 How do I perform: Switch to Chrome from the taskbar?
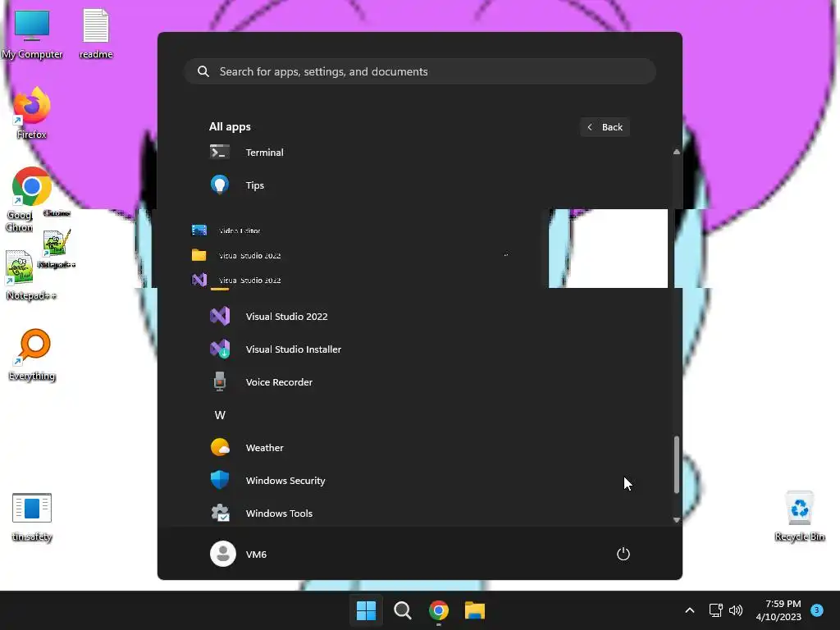click(x=439, y=610)
